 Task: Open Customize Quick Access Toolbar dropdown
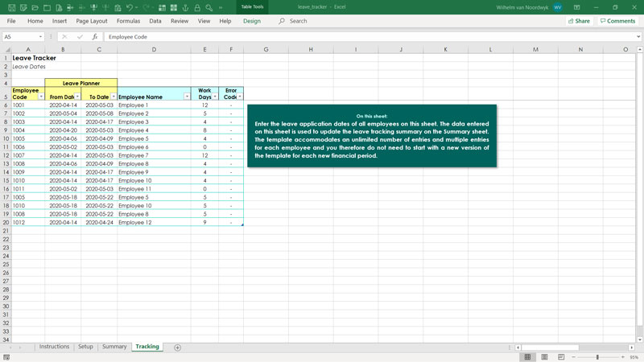coord(221,8)
